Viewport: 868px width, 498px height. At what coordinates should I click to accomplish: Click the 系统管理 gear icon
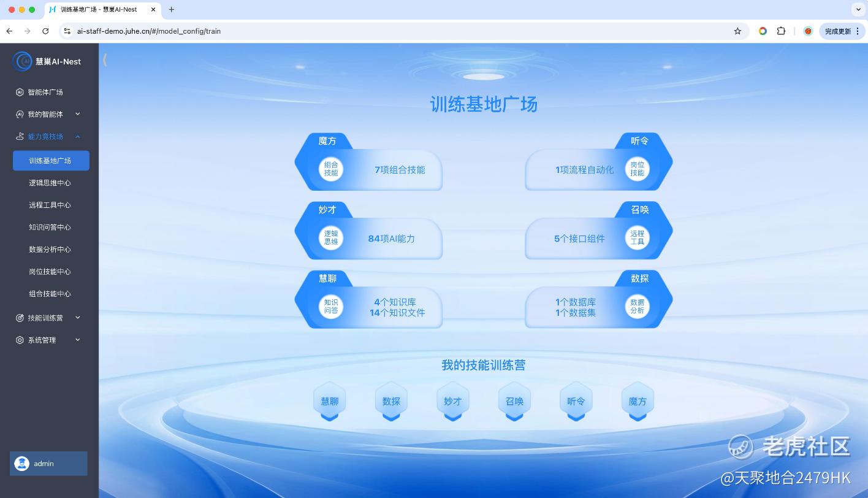[x=20, y=340]
